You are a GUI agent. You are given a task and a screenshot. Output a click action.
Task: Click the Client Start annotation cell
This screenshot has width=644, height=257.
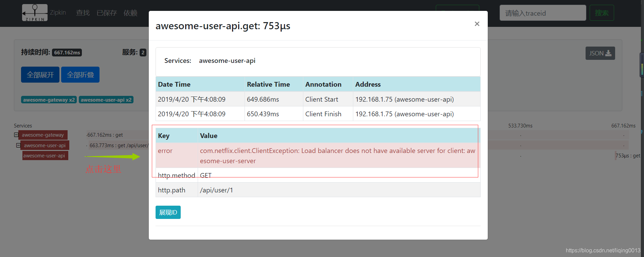328,99
